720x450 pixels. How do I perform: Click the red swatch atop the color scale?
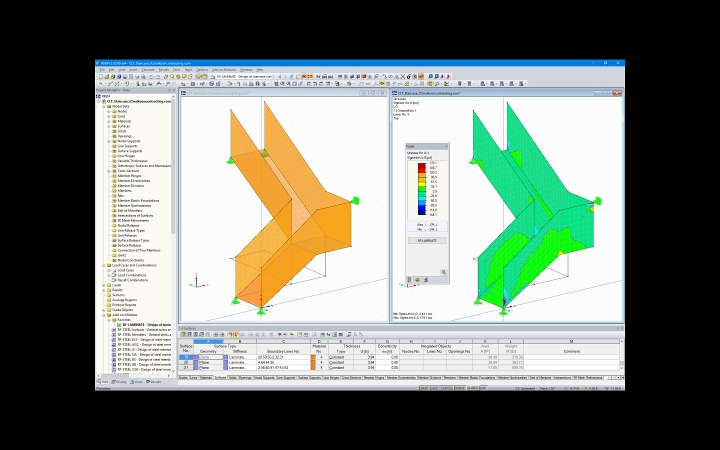pyautogui.click(x=422, y=166)
